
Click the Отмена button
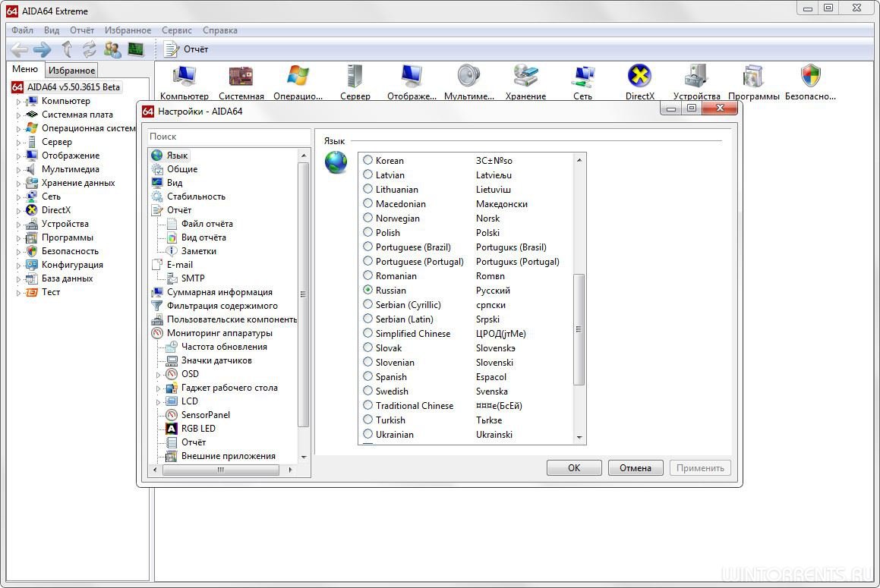click(636, 468)
